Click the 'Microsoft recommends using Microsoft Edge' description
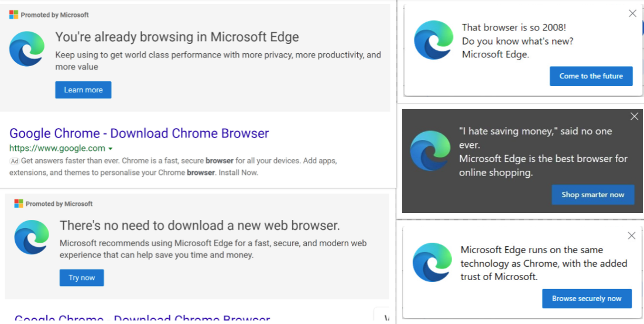The height and width of the screenshot is (324, 644). [x=213, y=249]
